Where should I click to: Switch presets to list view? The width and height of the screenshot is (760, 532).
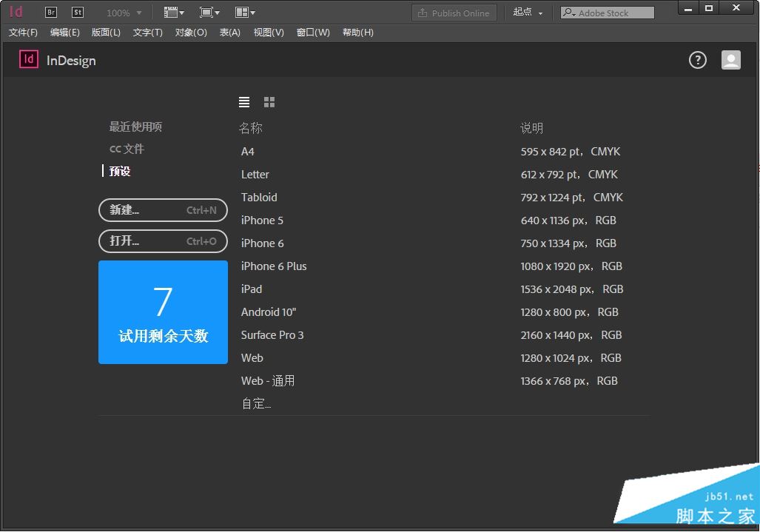pos(244,102)
